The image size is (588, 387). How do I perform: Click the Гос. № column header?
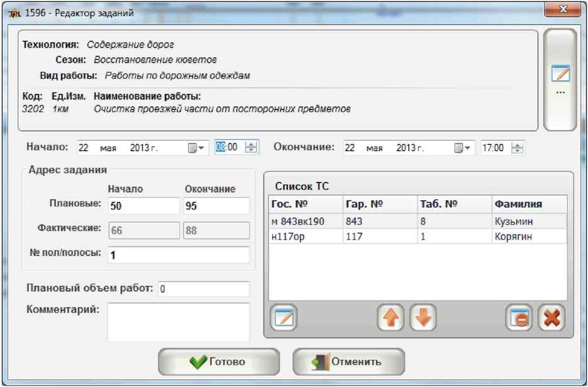306,205
